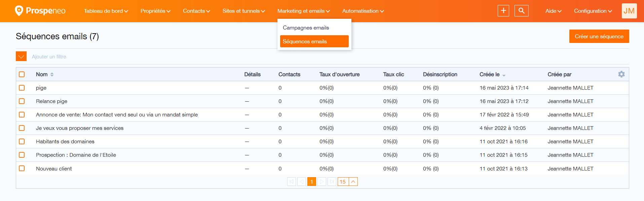Open the Nouveau client sequence
644x201 pixels.
coord(54,169)
